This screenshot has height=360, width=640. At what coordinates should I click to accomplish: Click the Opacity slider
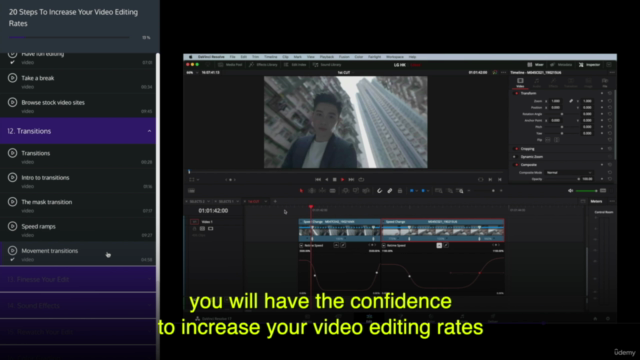tap(562, 179)
